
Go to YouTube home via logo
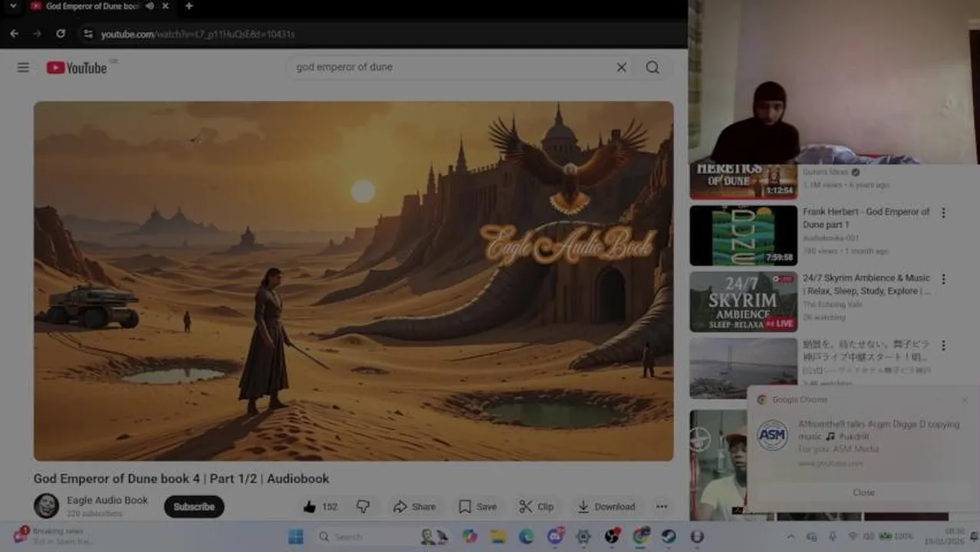tap(77, 67)
